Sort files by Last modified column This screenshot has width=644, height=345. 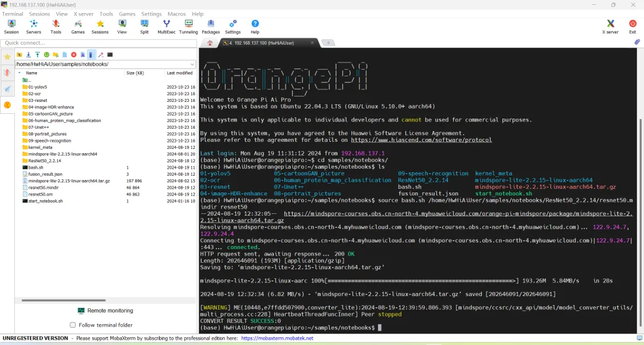[179, 73]
